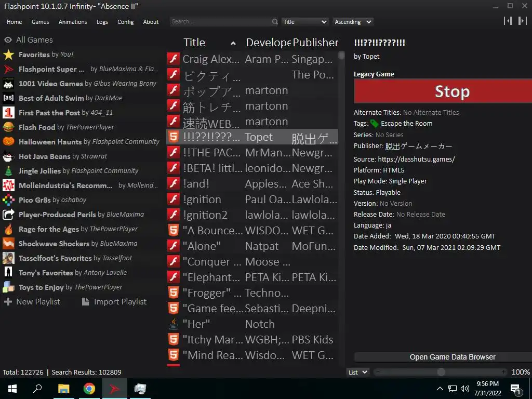Viewport: 532px width, 399px height.
Task: Click the Molleindustria's Recommendations playlist icon
Action: click(x=8, y=185)
